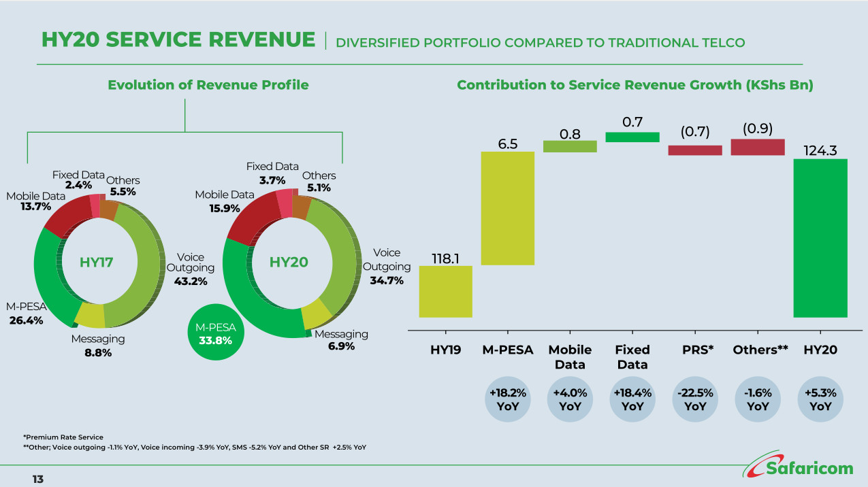Select the HY20 Messaging 6.9% label
Viewport: 868px width, 487px height.
pos(341,340)
